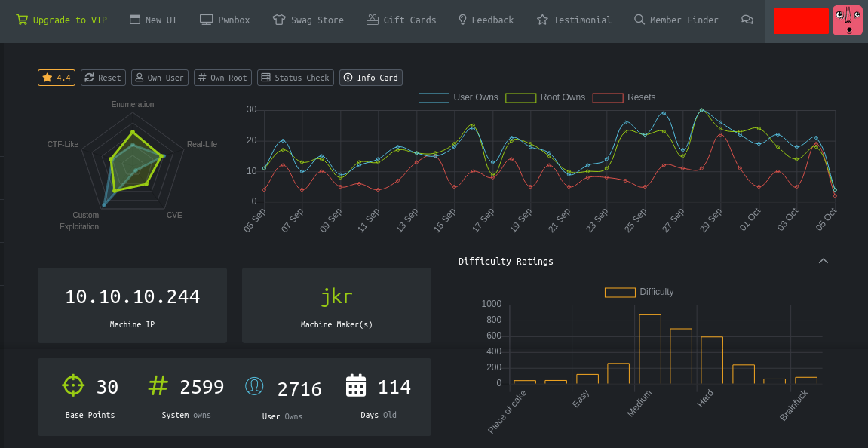Open the Info Card panel
Screen dimensions: 868x448
coord(371,78)
